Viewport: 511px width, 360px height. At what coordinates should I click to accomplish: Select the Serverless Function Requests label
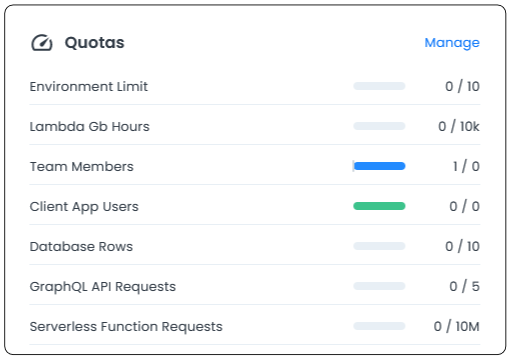(x=126, y=327)
